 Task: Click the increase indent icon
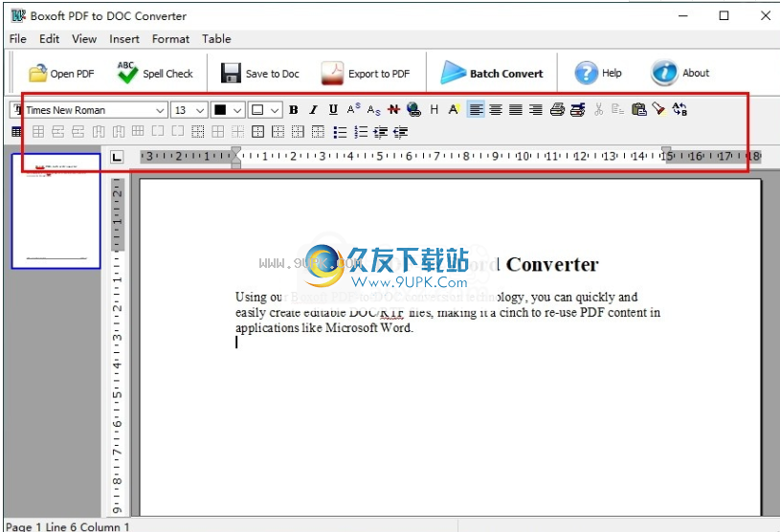(381, 132)
